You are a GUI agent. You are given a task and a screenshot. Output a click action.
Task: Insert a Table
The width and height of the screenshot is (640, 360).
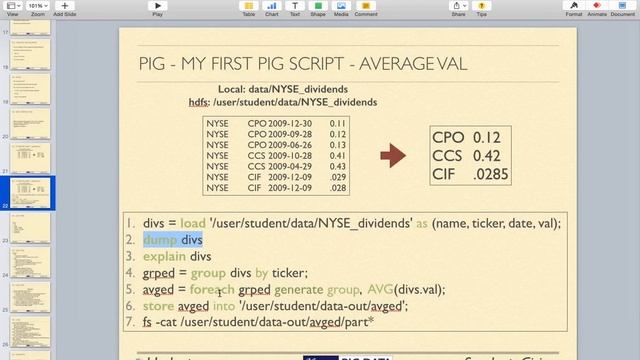coord(249,6)
